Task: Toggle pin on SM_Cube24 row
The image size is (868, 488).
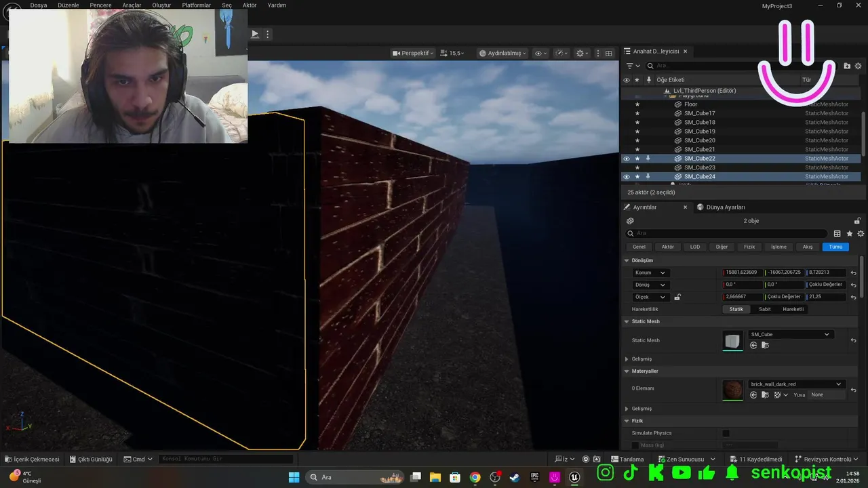Action: pyautogui.click(x=648, y=176)
